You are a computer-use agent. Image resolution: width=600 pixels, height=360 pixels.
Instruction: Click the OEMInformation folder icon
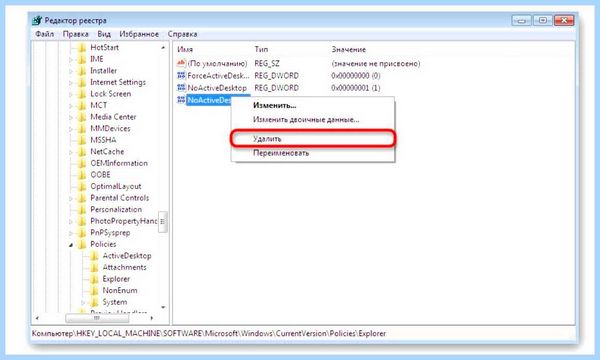pos(82,163)
